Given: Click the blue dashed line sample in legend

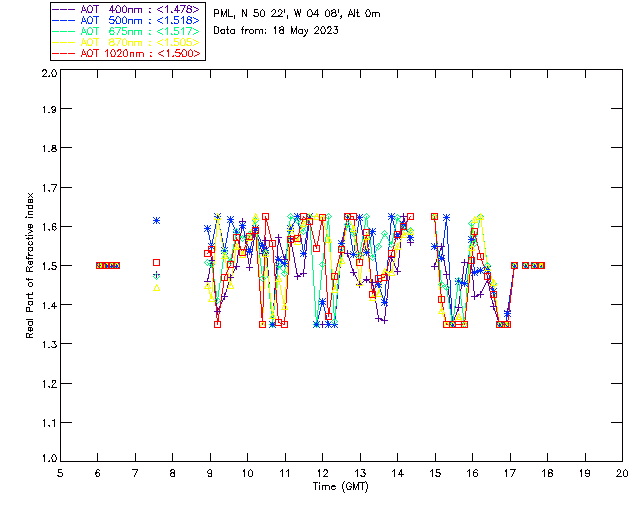Looking at the screenshot, I should tap(64, 20).
